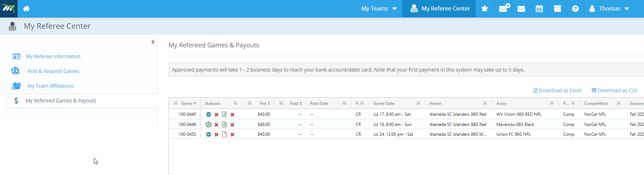Click the soccer ball status for game 100-0446
644x175 pixels.
[x=208, y=124]
